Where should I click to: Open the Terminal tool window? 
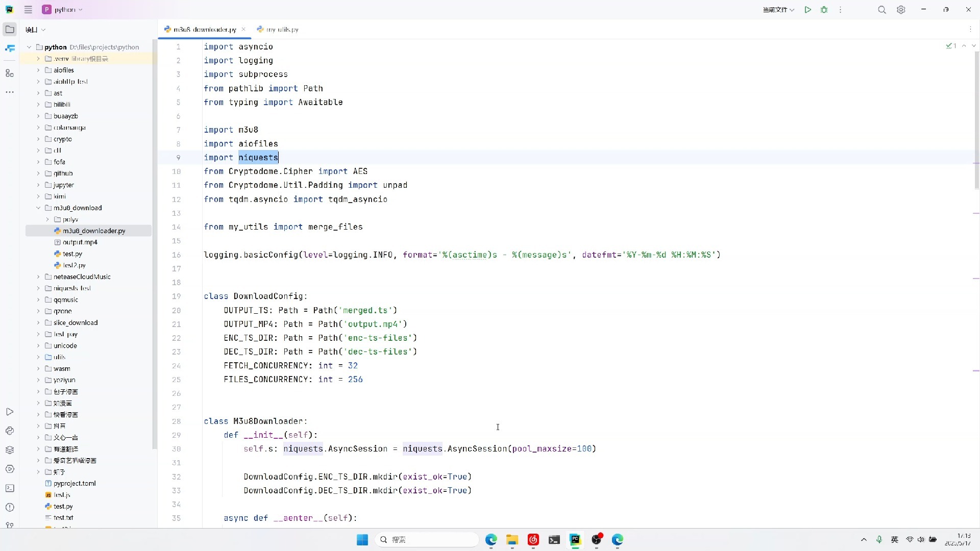10,488
